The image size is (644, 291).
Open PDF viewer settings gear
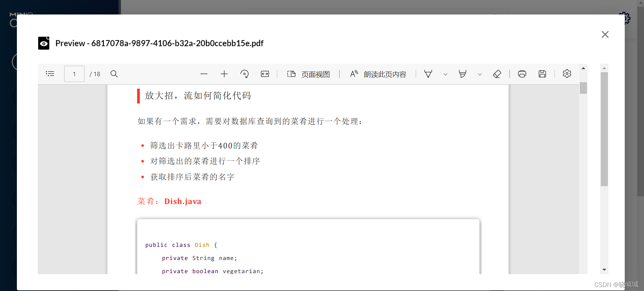pyautogui.click(x=567, y=74)
